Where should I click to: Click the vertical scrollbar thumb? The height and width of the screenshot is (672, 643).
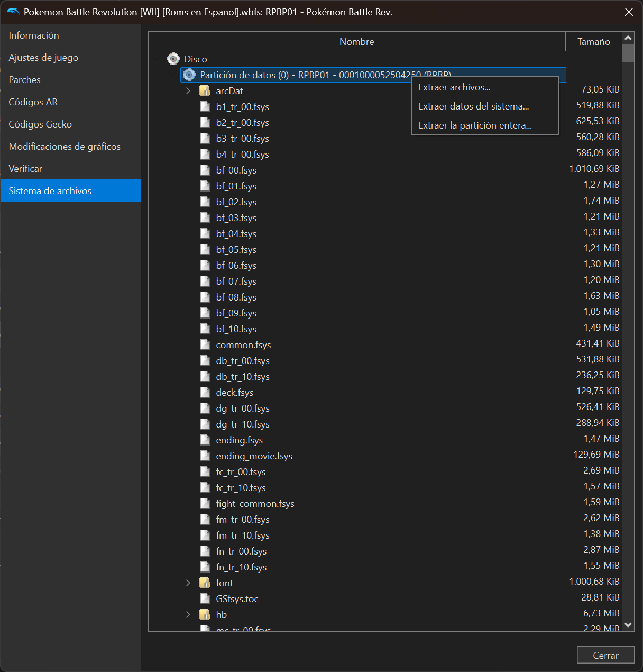click(628, 53)
